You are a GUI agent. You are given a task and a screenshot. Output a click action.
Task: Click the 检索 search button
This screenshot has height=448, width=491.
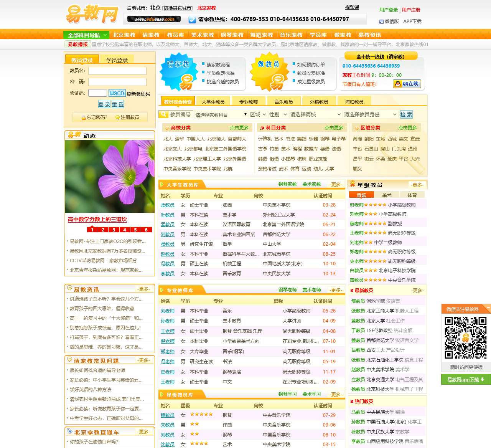pos(406,114)
